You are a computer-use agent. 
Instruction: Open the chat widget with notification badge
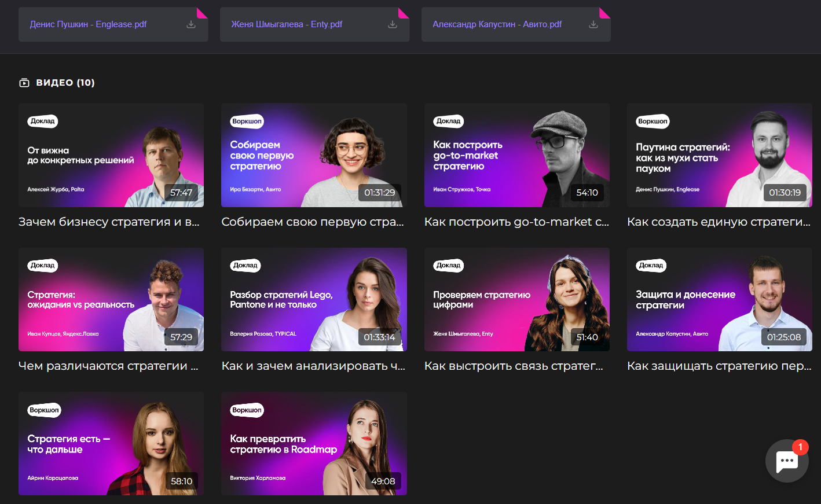787,461
